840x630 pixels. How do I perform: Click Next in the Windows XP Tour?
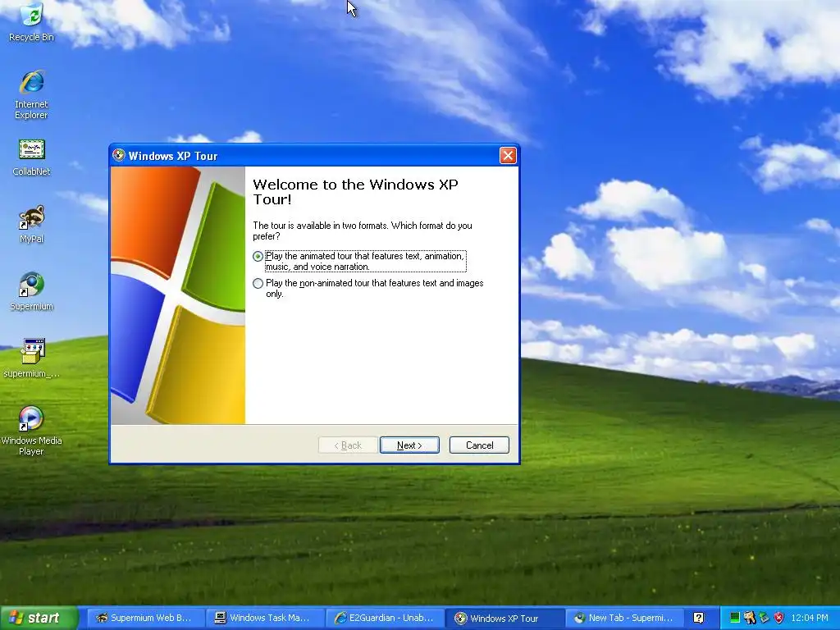click(409, 445)
